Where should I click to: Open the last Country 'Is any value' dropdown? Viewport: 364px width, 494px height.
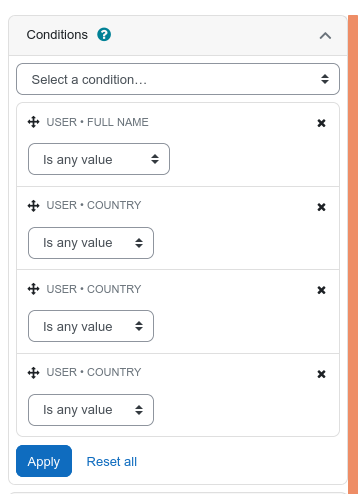tap(91, 410)
